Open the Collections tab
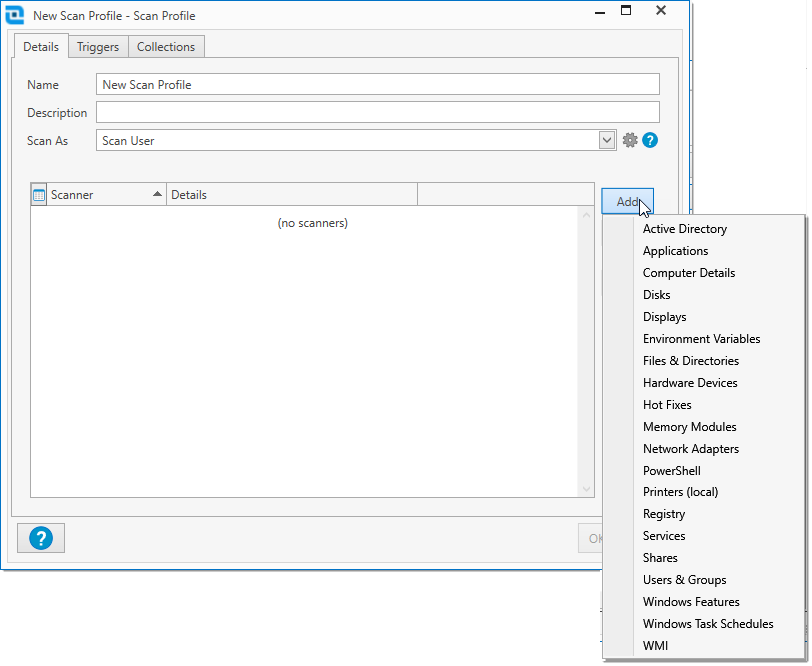The image size is (812, 666). coord(166,46)
